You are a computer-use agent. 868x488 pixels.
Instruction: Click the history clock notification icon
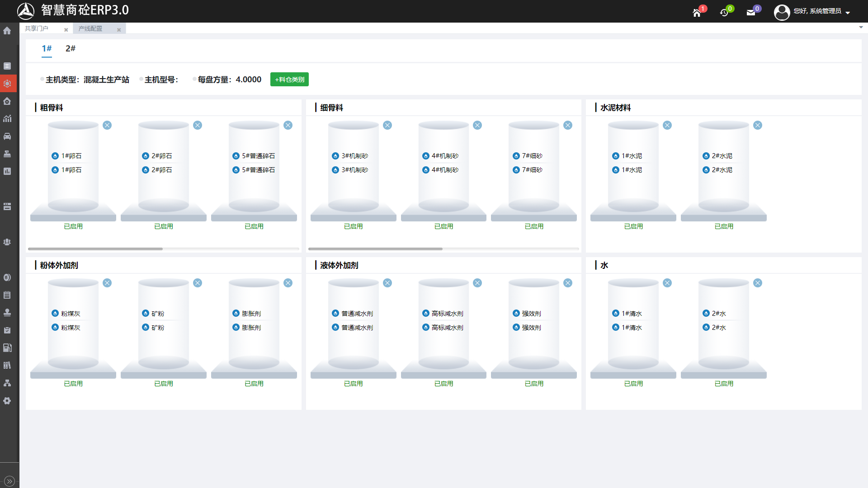point(724,12)
